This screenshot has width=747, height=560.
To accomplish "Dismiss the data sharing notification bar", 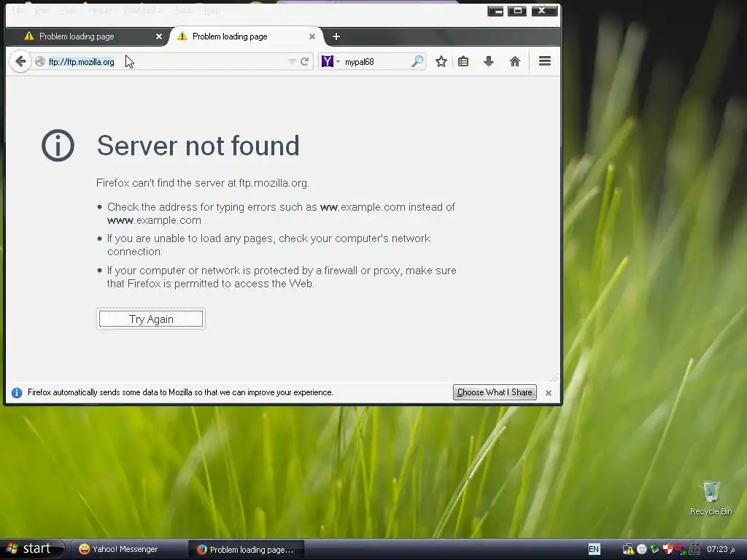I will (x=549, y=393).
